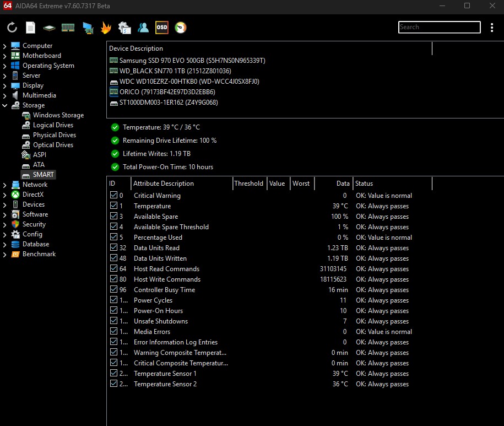The width and height of the screenshot is (504, 426).
Task: Open the three-dot options menu
Action: click(x=492, y=28)
